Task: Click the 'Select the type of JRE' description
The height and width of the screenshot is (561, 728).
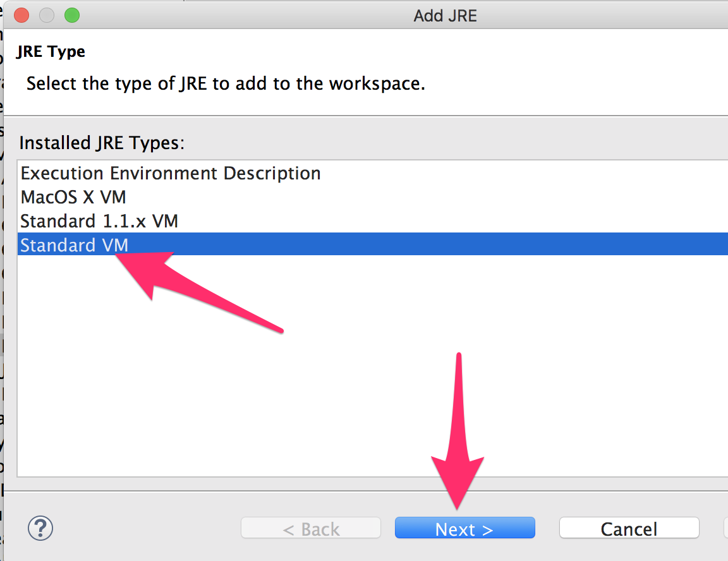Action: 226,83
